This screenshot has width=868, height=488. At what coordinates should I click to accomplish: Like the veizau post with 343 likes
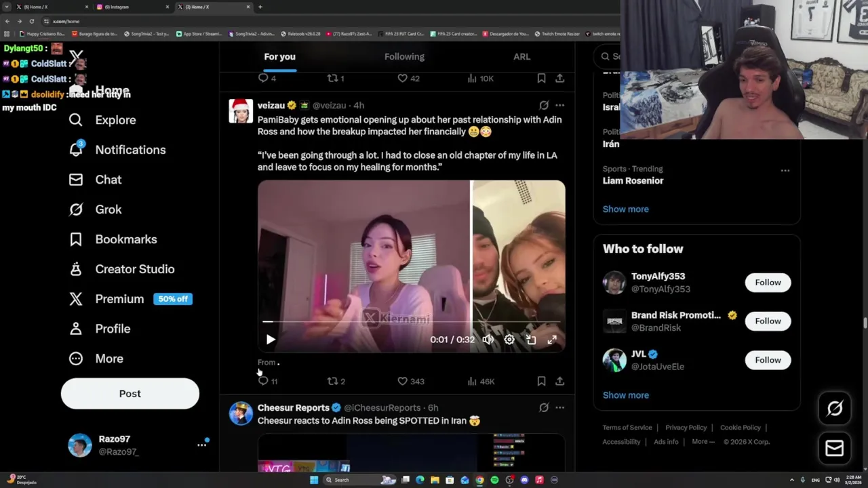[402, 381]
